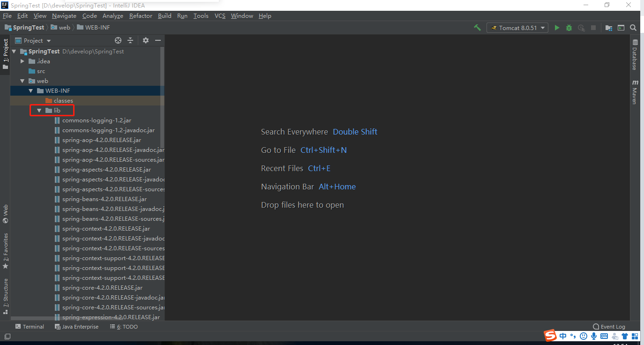The width and height of the screenshot is (644, 345).
Task: Expand the .idea folder arrow
Action: (22, 61)
